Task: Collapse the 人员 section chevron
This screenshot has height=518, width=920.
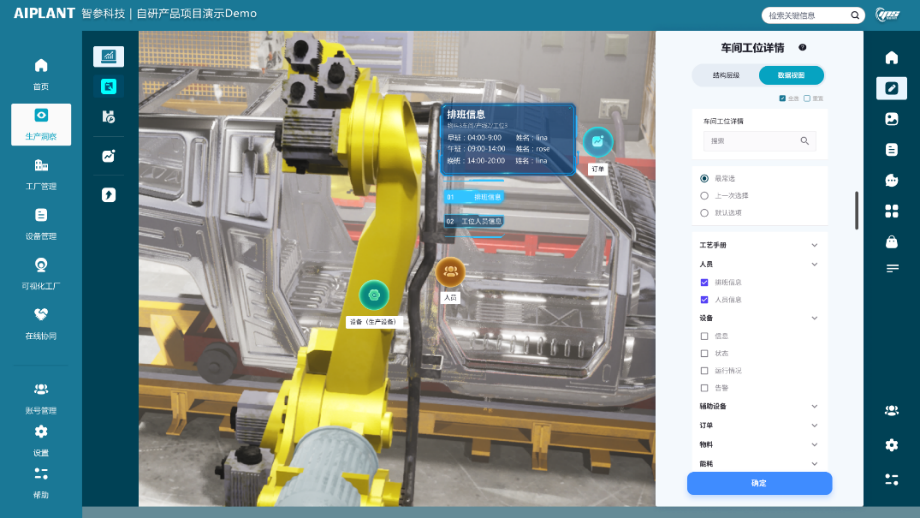Action: [814, 264]
